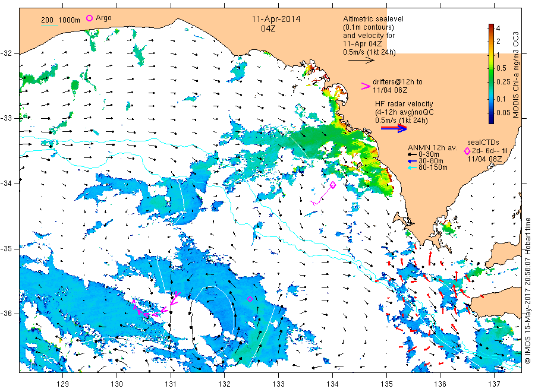Click the chlorophyll colorbar near value 4
The height and width of the screenshot is (392, 535).
point(491,29)
